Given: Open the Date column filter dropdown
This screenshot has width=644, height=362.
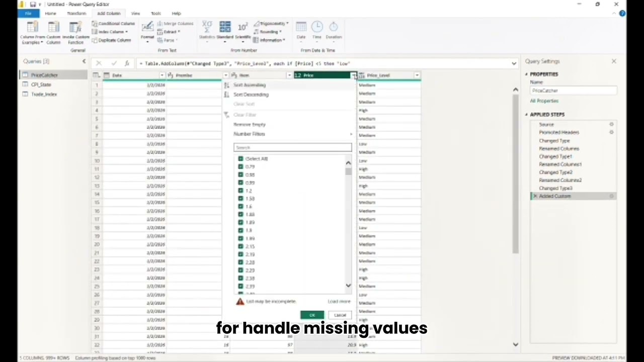Looking at the screenshot, I should point(162,75).
